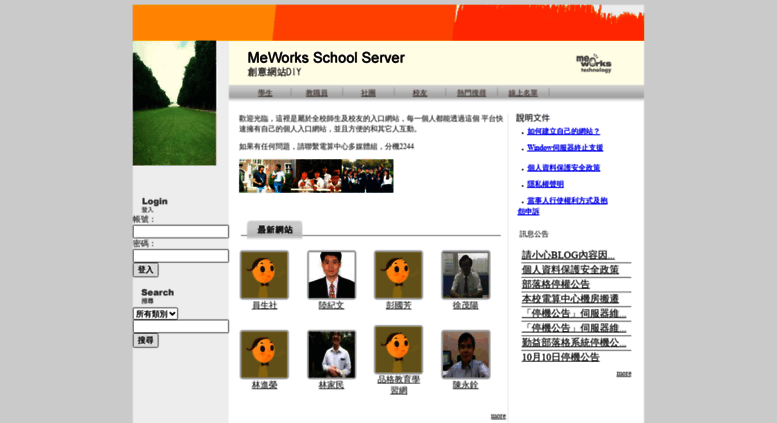This screenshot has width=777, height=423.
Task: Open the 教職員 navigation tab
Action: coord(317,93)
